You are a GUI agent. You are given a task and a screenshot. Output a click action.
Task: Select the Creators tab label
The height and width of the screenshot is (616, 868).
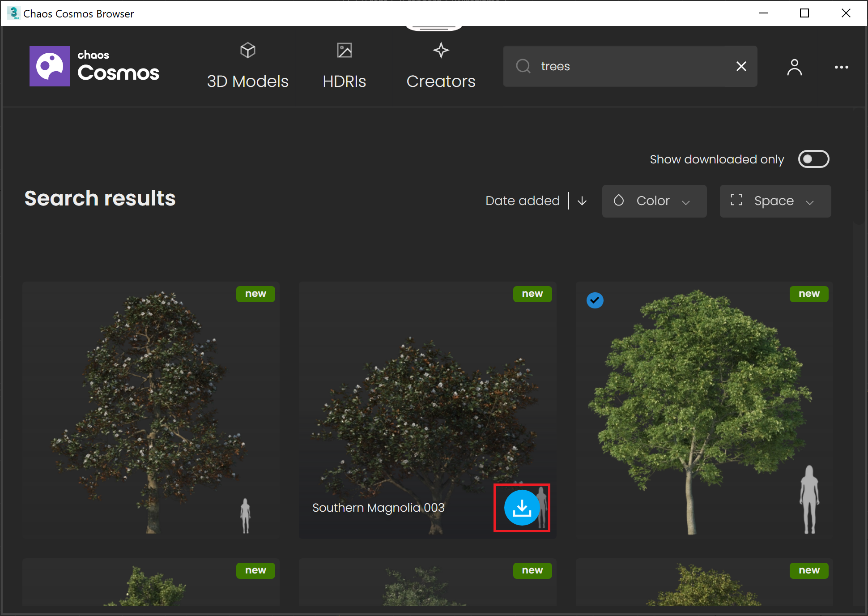tap(440, 81)
